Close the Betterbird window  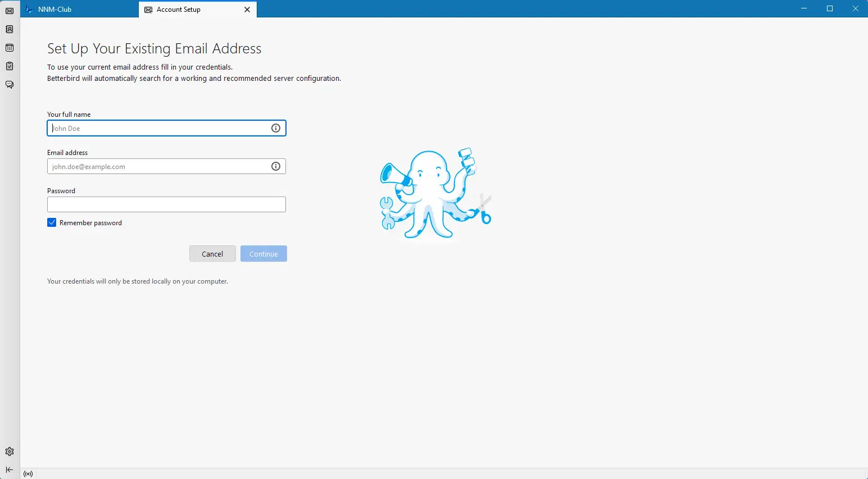pos(856,8)
